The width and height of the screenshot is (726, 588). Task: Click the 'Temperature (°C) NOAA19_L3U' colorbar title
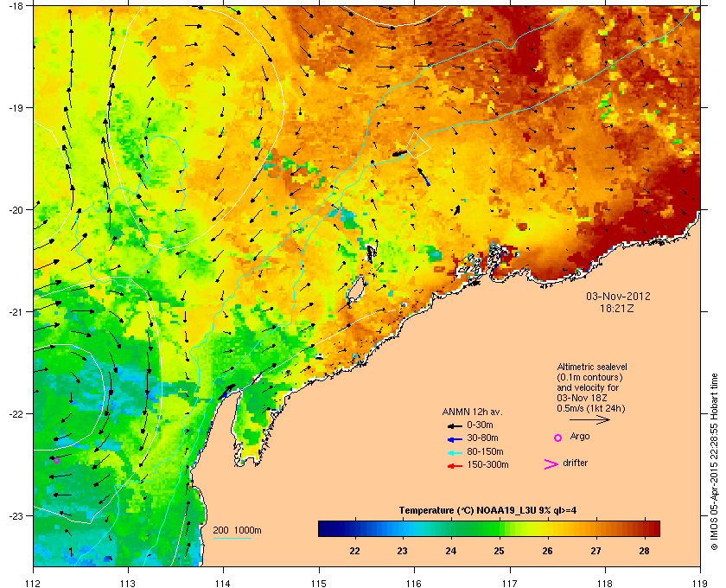coord(467,511)
